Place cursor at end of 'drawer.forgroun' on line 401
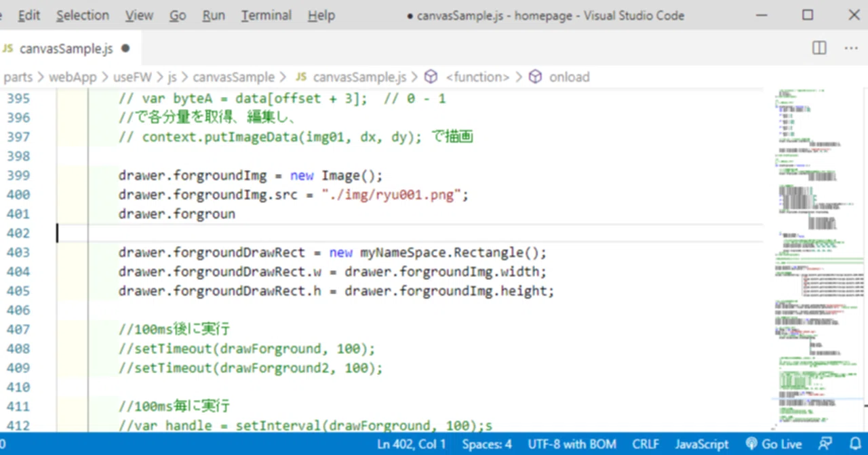Image resolution: width=868 pixels, height=455 pixels. click(x=235, y=214)
